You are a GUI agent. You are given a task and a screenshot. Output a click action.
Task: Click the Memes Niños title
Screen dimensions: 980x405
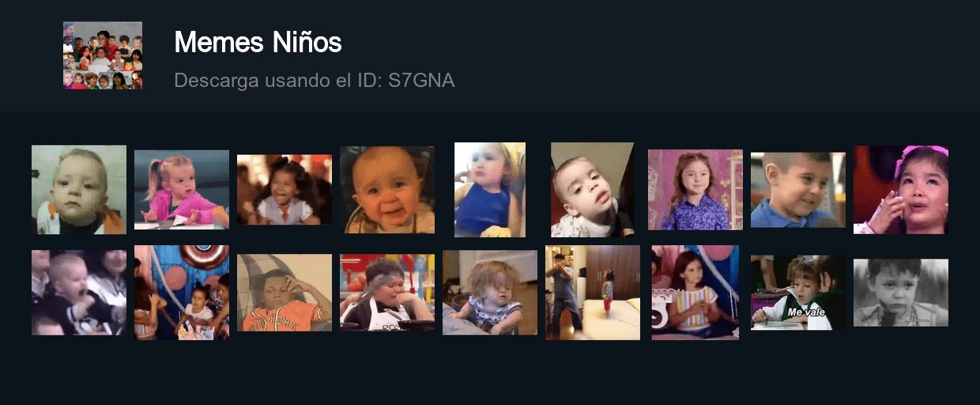coord(258,42)
